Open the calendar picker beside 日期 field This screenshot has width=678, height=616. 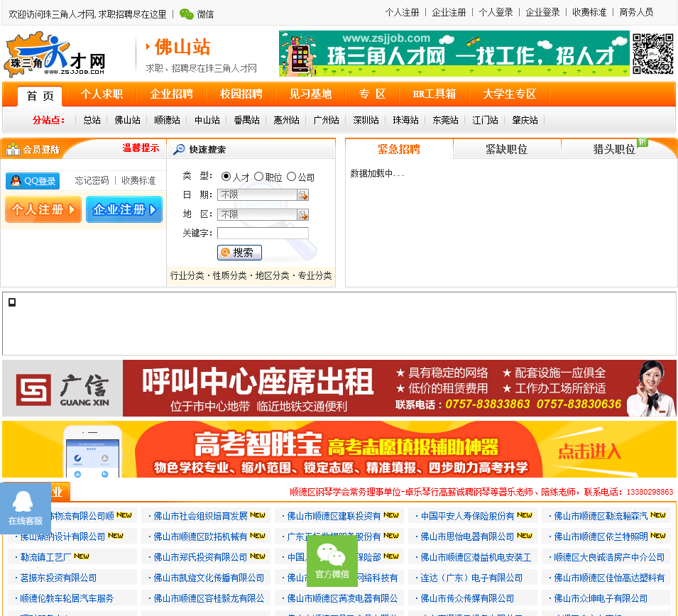click(303, 195)
